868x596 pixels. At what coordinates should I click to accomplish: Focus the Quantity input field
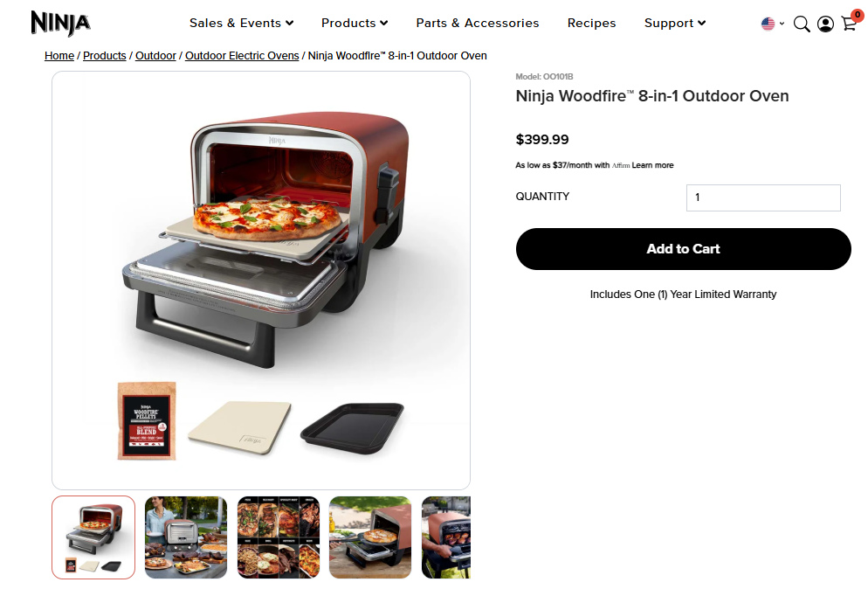click(x=763, y=198)
